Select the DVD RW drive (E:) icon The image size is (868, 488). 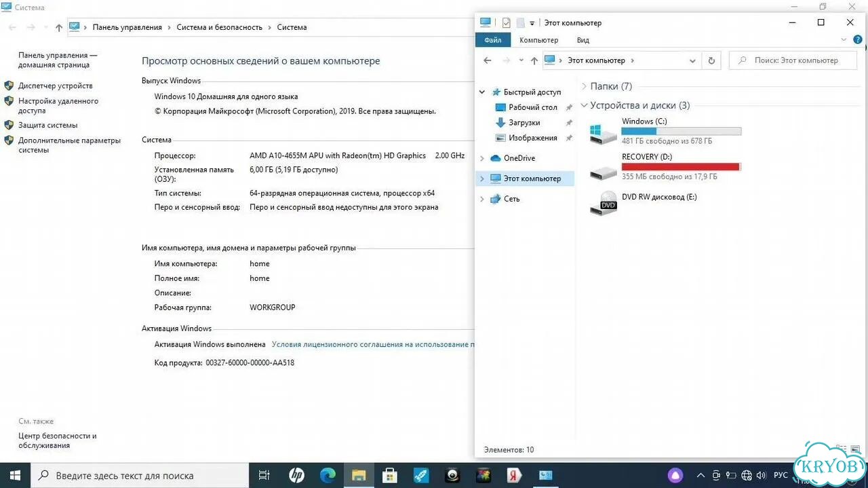point(603,204)
